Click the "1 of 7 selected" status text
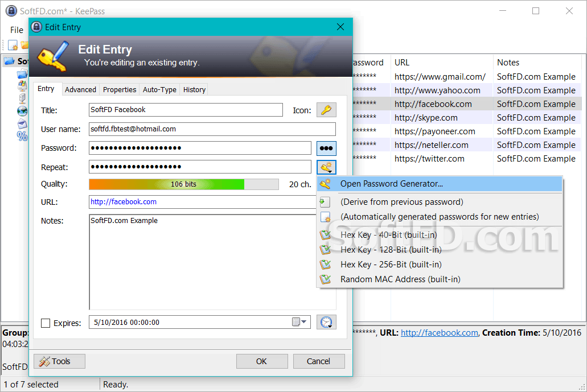This screenshot has height=392, width=587. click(31, 385)
